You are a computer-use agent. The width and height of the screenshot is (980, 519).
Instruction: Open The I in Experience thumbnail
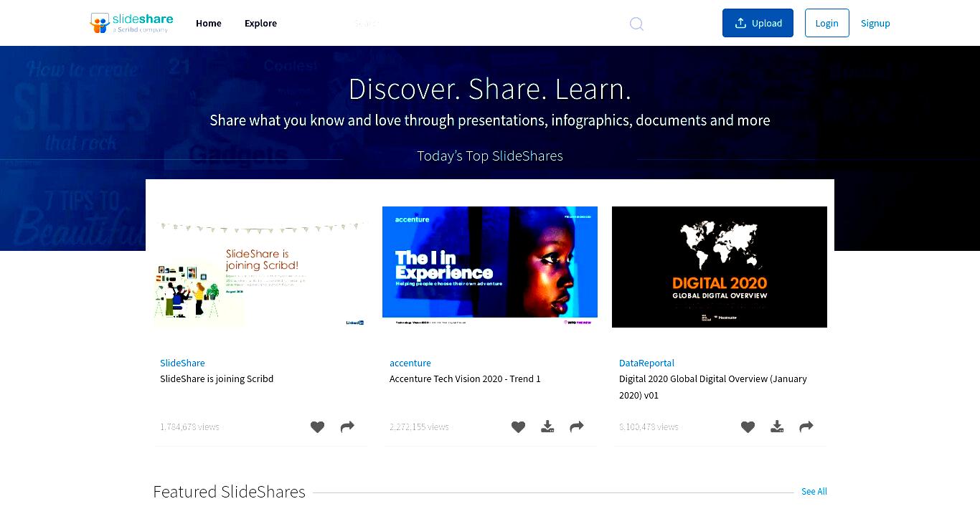pyautogui.click(x=490, y=267)
